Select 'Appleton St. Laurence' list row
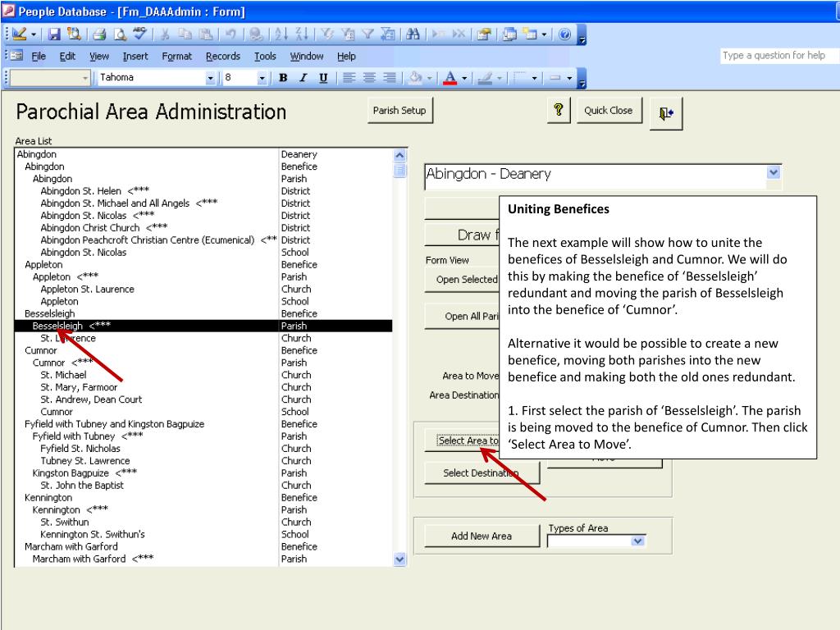This screenshot has width=840, height=630. coord(203,290)
